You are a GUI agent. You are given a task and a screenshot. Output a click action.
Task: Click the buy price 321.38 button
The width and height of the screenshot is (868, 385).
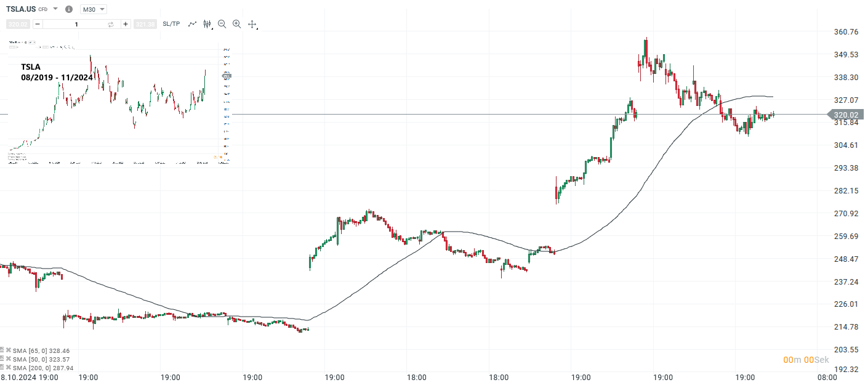145,24
